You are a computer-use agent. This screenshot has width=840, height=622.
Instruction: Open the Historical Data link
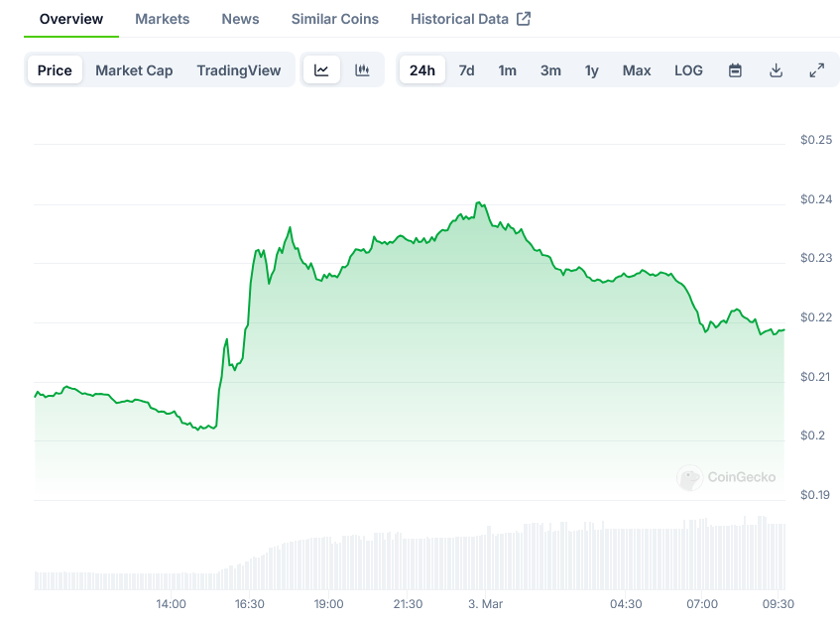coord(459,19)
